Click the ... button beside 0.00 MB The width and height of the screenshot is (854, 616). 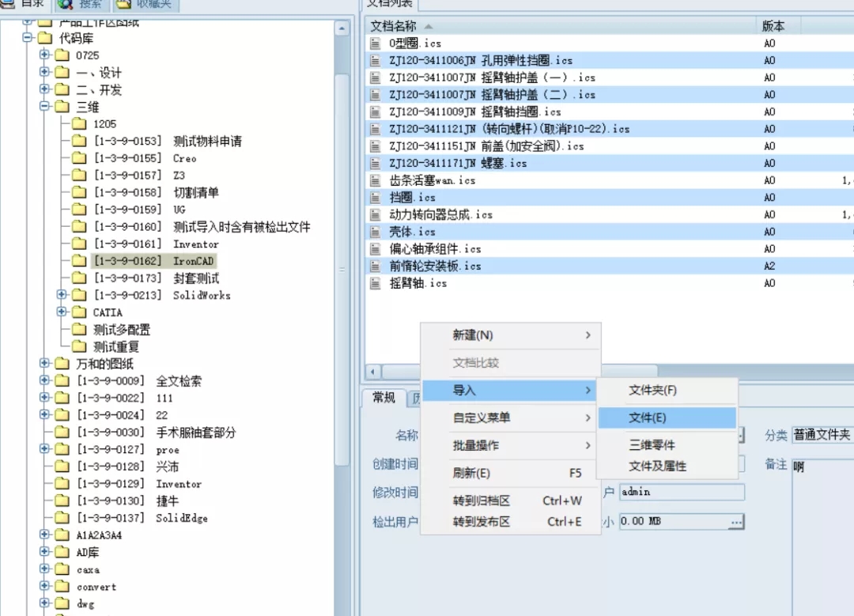[x=736, y=521]
